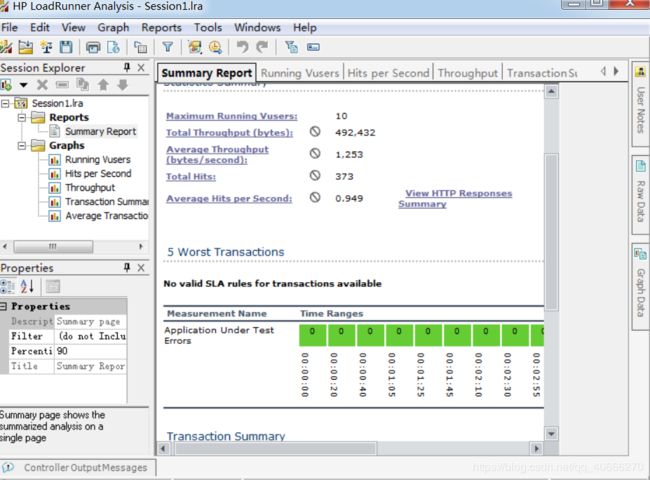The height and width of the screenshot is (480, 650).
Task: Click the tab strip scroll right arrow
Action: tap(616, 71)
